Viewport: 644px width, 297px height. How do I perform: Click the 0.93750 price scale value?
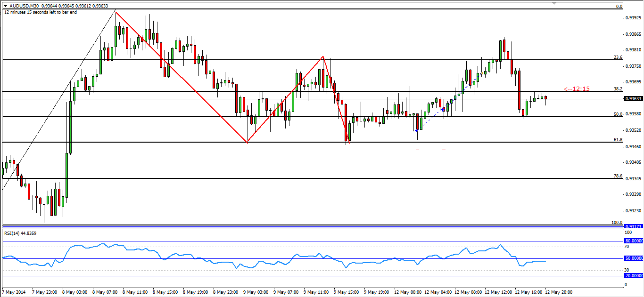[x=633, y=66]
